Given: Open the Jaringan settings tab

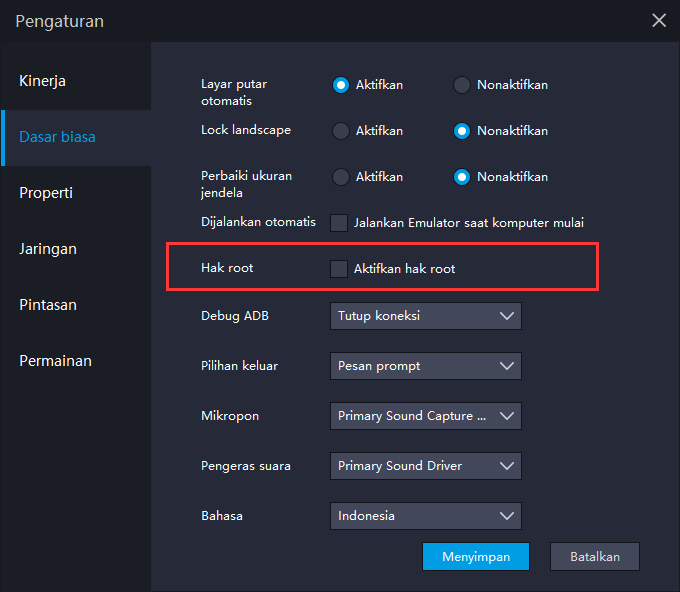Looking at the screenshot, I should click(x=76, y=249).
